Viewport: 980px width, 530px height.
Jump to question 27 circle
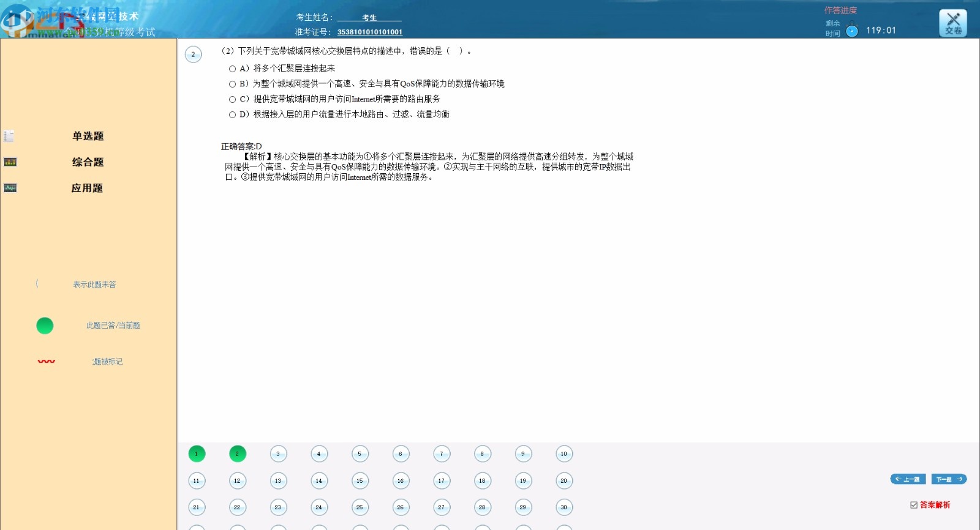coord(442,507)
